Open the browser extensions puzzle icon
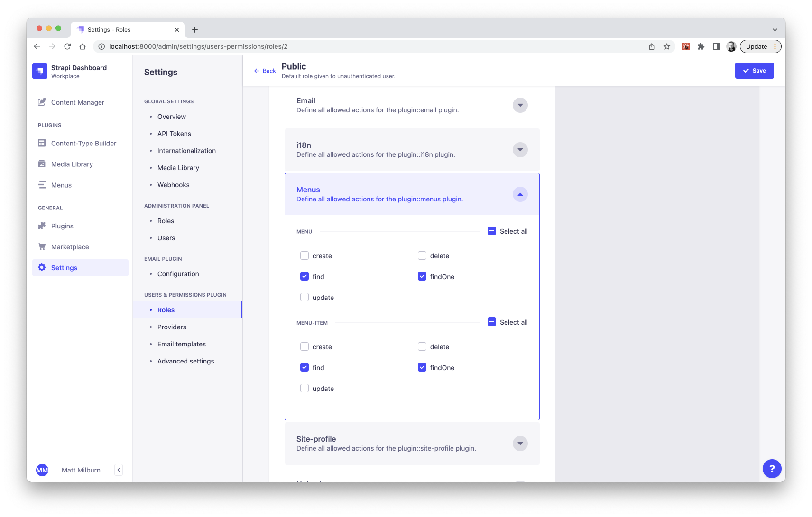This screenshot has width=812, height=517. pos(701,46)
